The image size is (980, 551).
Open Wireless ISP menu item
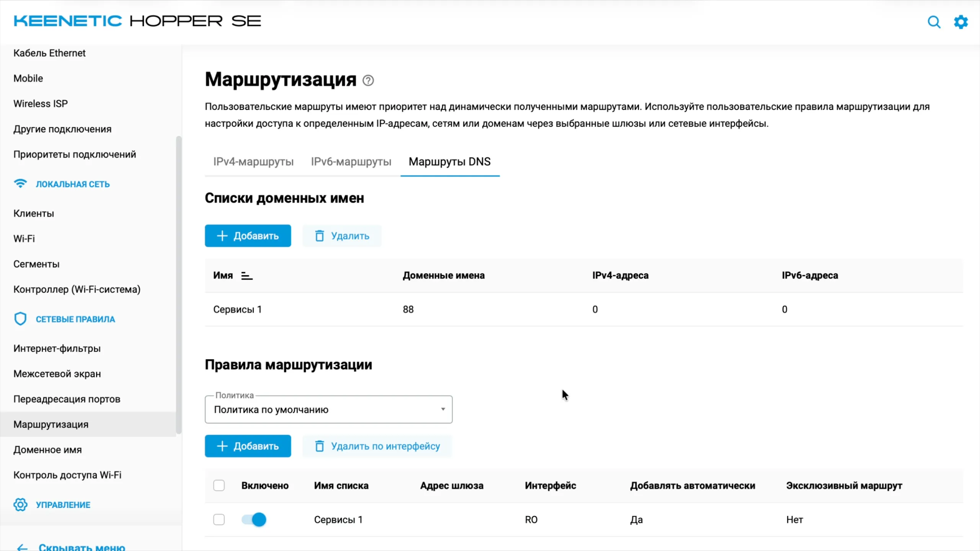(x=41, y=103)
